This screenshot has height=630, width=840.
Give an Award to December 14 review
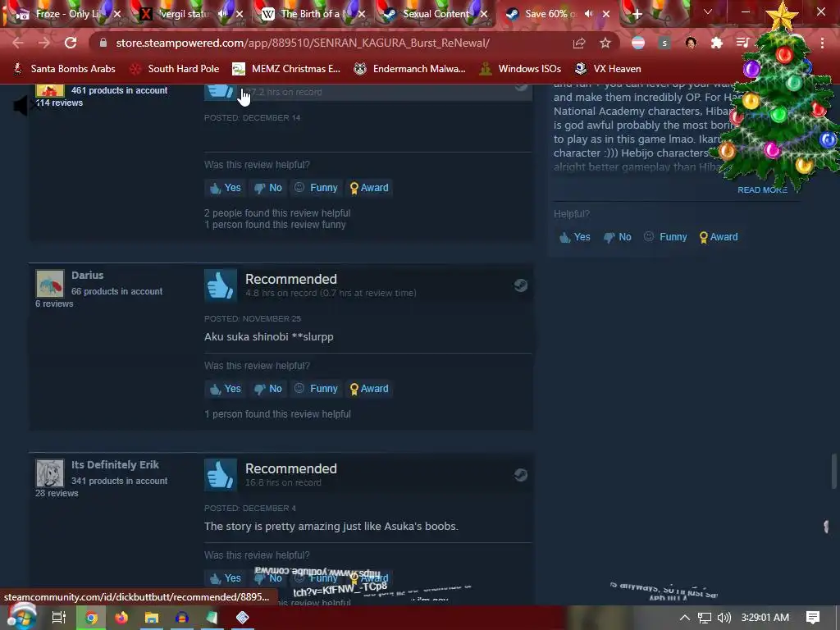tap(369, 188)
